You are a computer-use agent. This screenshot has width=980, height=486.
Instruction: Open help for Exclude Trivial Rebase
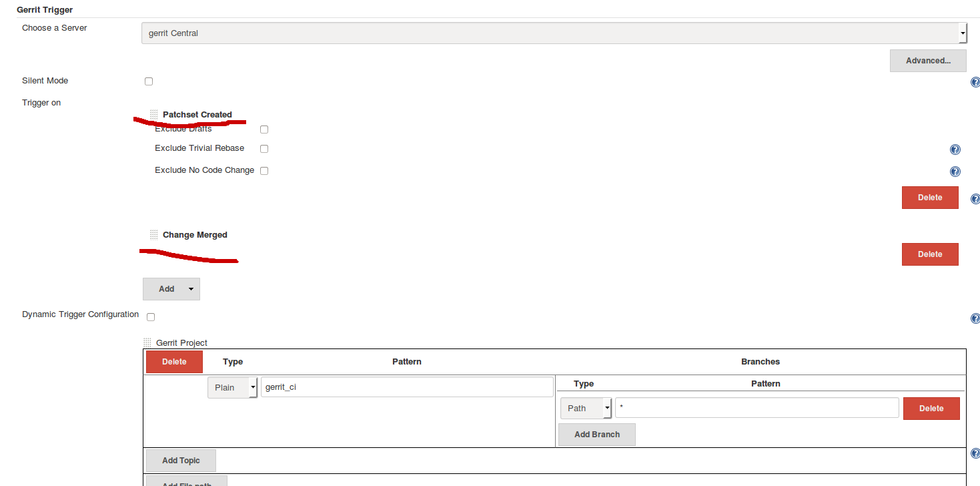tap(955, 150)
